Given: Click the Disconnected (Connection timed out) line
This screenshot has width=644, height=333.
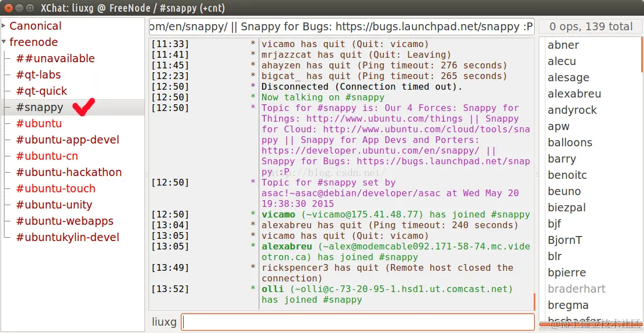Looking at the screenshot, I should [x=362, y=87].
